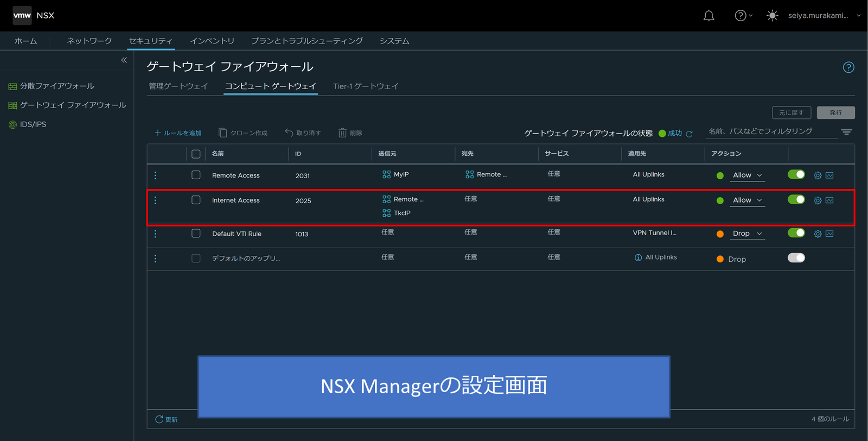Click 更新 refresh link at bottom
Screen dimensions: 868x441
point(167,419)
